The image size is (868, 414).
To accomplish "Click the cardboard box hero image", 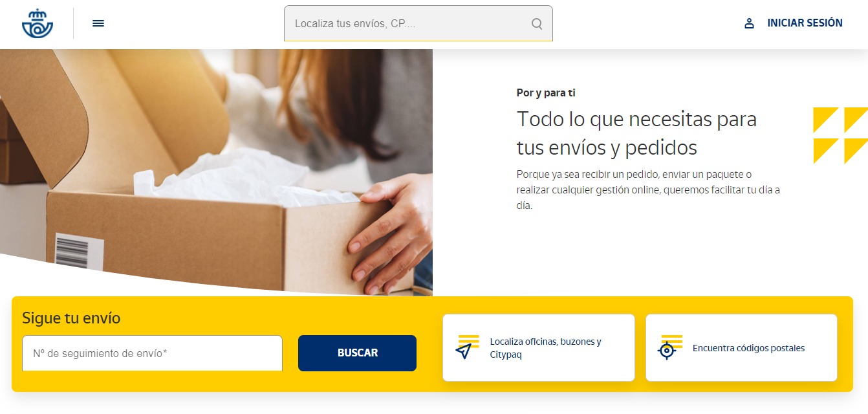I will coord(216,173).
